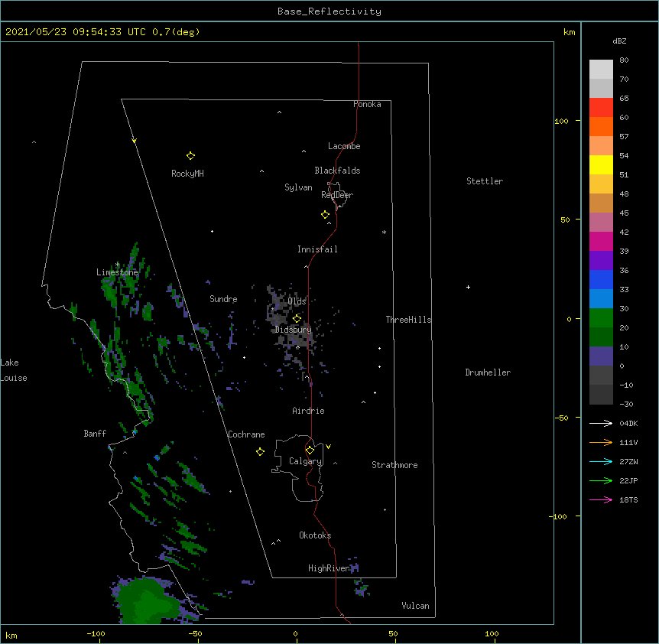The width and height of the screenshot is (659, 644).
Task: Click the 04DK legend text
Action: pos(628,423)
